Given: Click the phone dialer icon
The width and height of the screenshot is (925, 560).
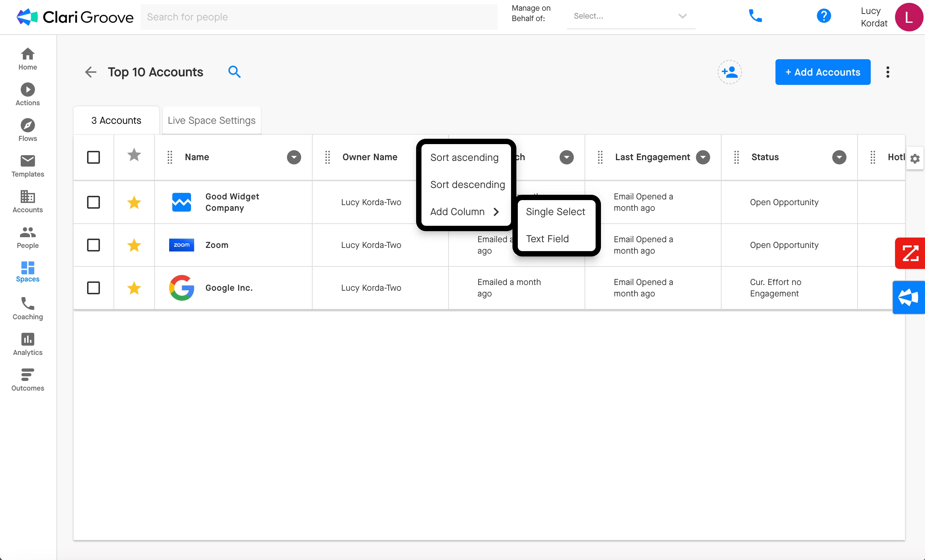Looking at the screenshot, I should click(755, 16).
